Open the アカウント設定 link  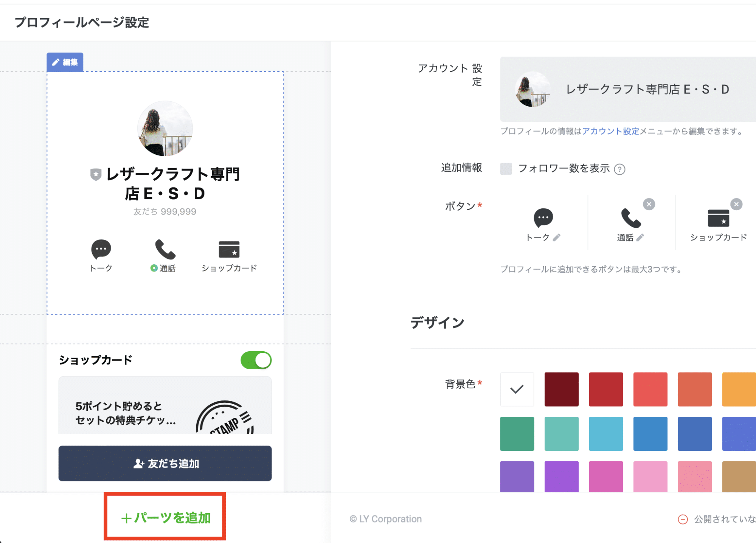[x=610, y=131]
